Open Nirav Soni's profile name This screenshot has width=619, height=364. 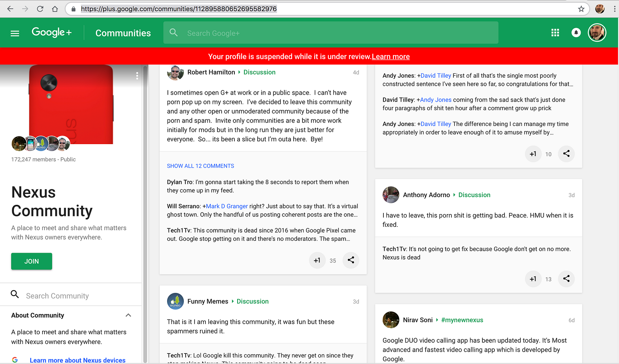(x=418, y=320)
